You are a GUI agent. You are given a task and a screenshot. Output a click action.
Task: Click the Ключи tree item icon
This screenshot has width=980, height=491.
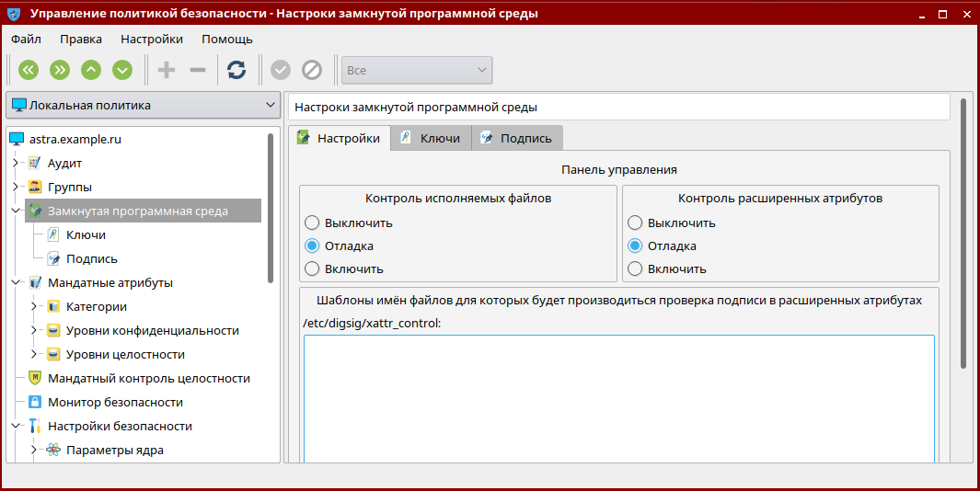[x=53, y=234]
